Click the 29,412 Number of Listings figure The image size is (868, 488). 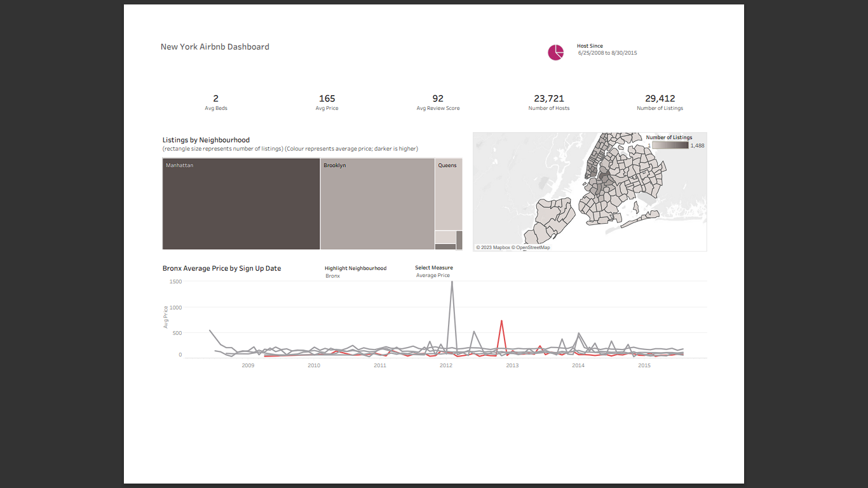coord(660,98)
